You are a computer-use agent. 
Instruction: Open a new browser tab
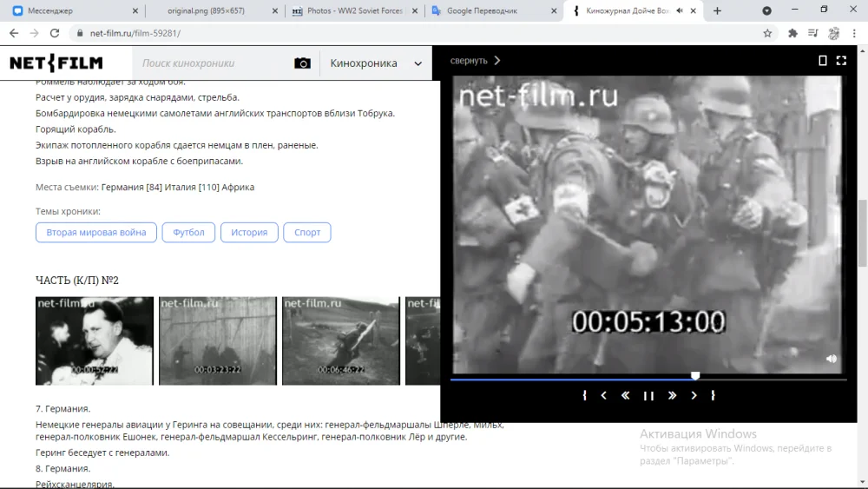[717, 10]
